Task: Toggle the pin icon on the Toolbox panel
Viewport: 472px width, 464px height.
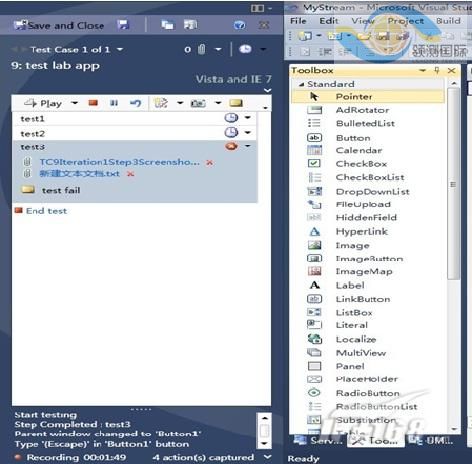Action: tap(437, 70)
